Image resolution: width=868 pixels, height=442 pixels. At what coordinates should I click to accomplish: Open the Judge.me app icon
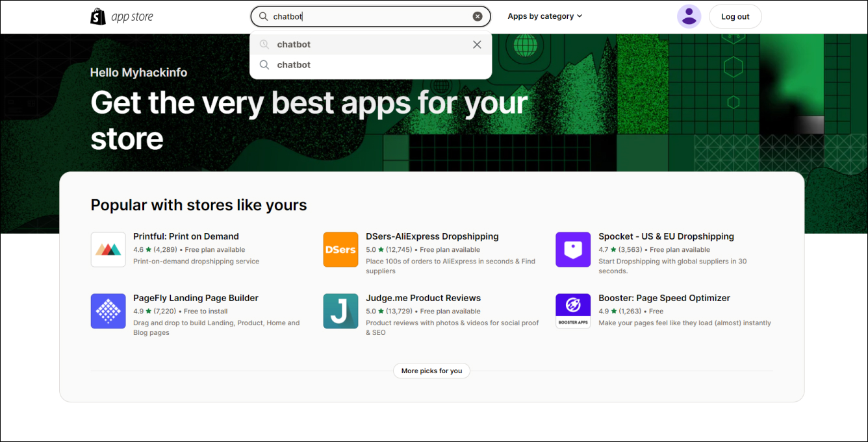[x=340, y=311]
